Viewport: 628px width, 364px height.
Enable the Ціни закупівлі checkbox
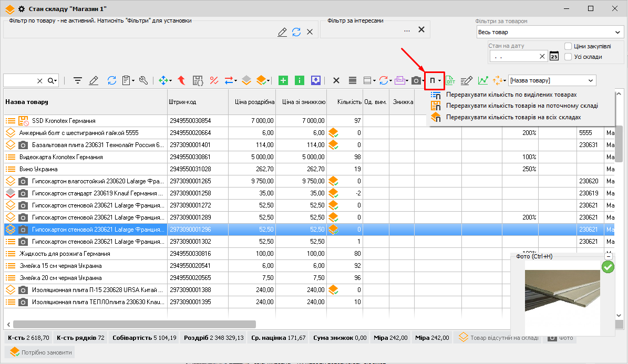568,46
